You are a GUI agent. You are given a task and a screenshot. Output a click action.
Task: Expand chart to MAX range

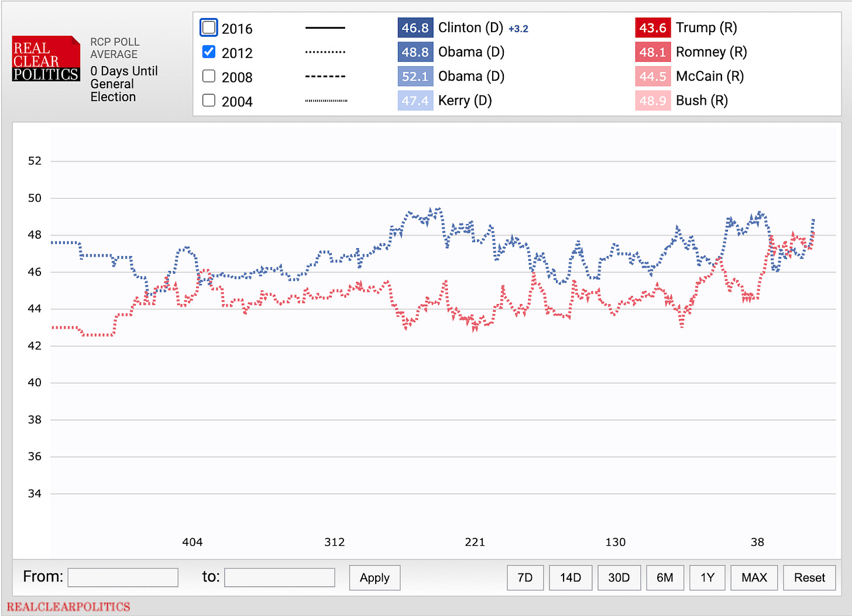[754, 577]
